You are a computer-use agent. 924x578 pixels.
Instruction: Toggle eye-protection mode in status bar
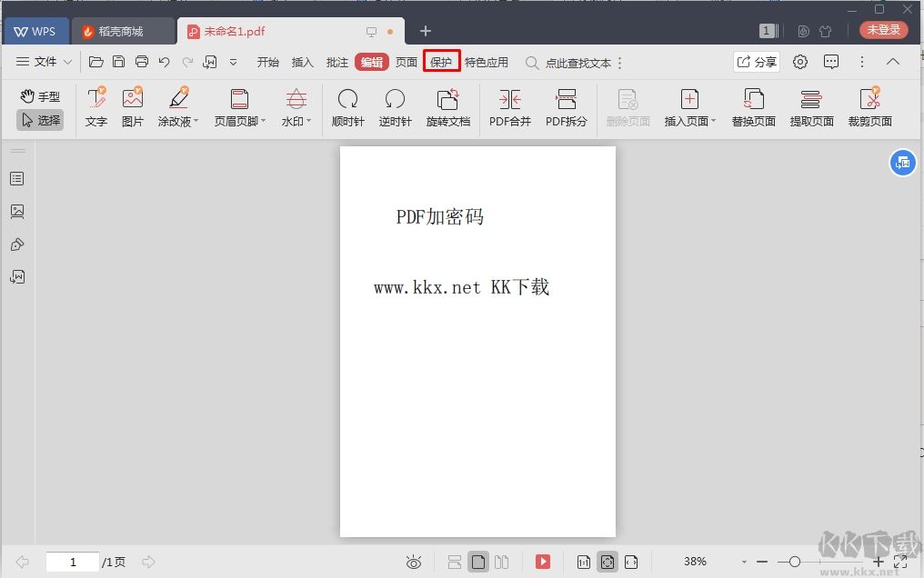point(414,562)
